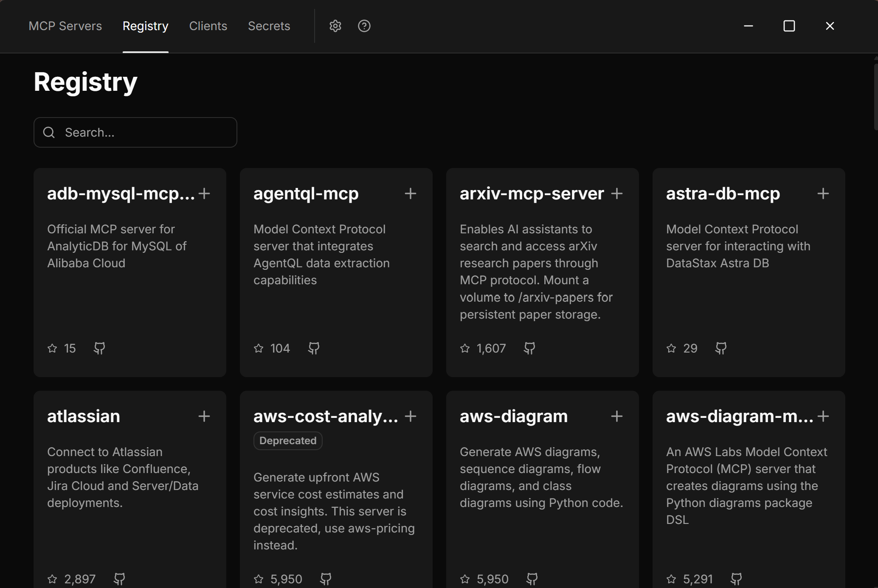This screenshot has height=588, width=878.
Task: Open the help icon in the toolbar
Action: [364, 26]
